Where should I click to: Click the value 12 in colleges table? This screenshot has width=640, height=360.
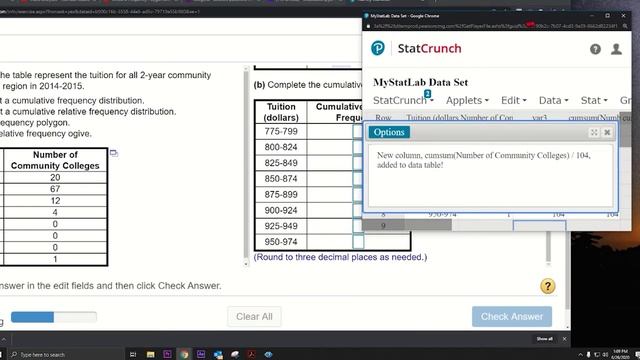point(55,201)
